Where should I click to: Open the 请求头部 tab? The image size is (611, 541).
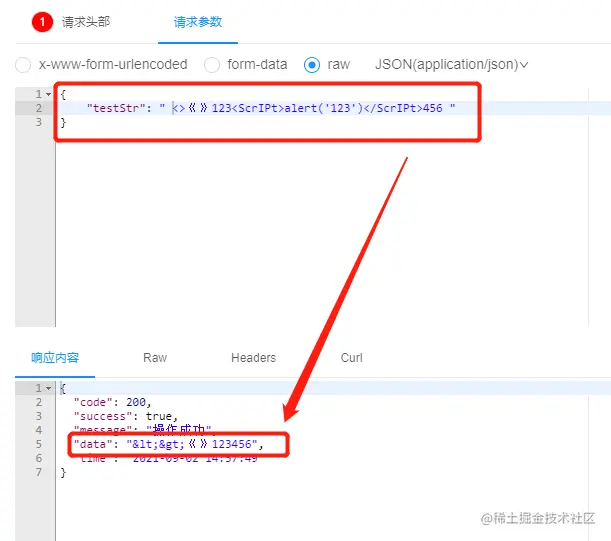(x=86, y=22)
